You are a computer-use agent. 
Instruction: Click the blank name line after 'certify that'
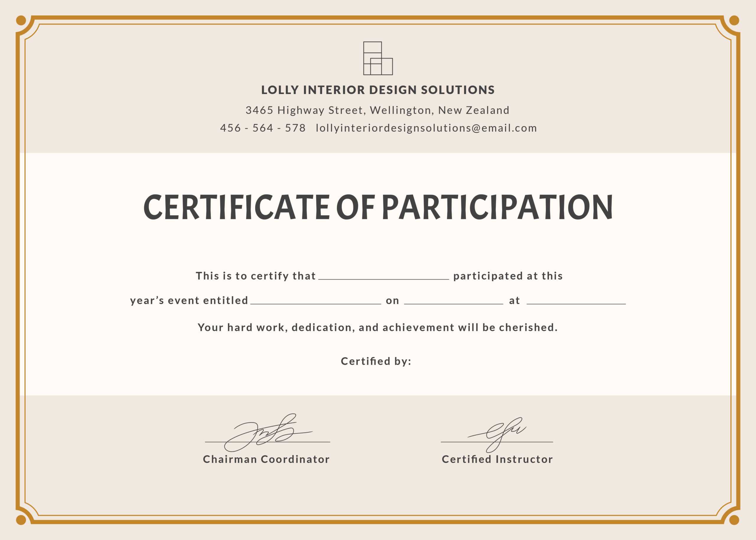pos(384,278)
